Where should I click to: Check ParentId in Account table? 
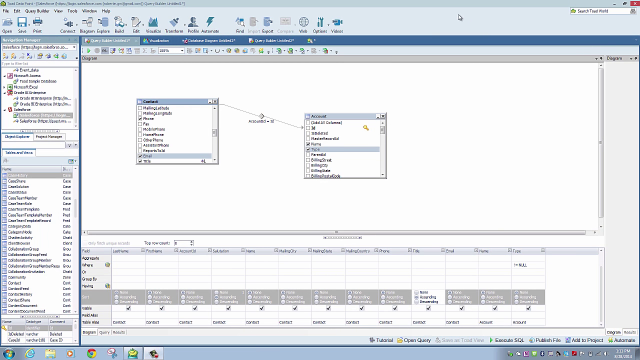(309, 155)
